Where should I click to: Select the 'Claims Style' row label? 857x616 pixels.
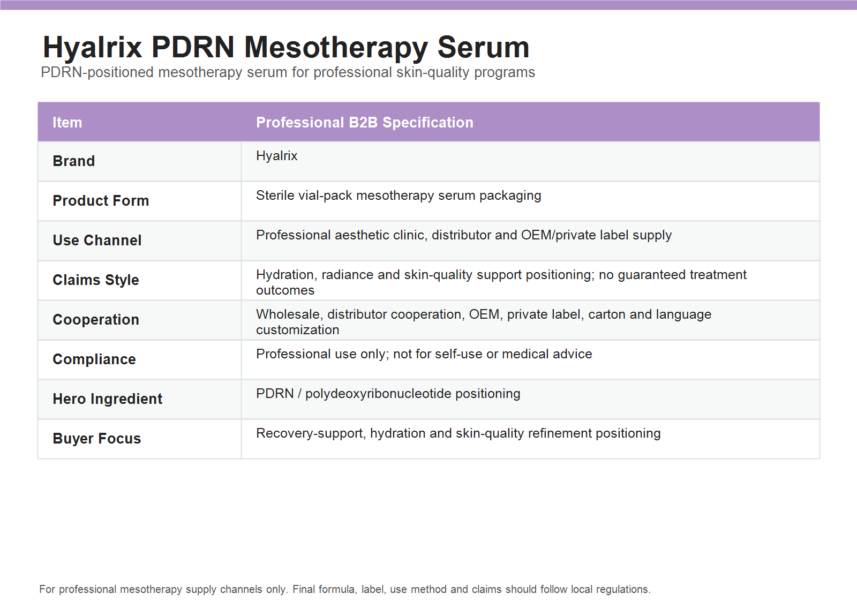96,280
